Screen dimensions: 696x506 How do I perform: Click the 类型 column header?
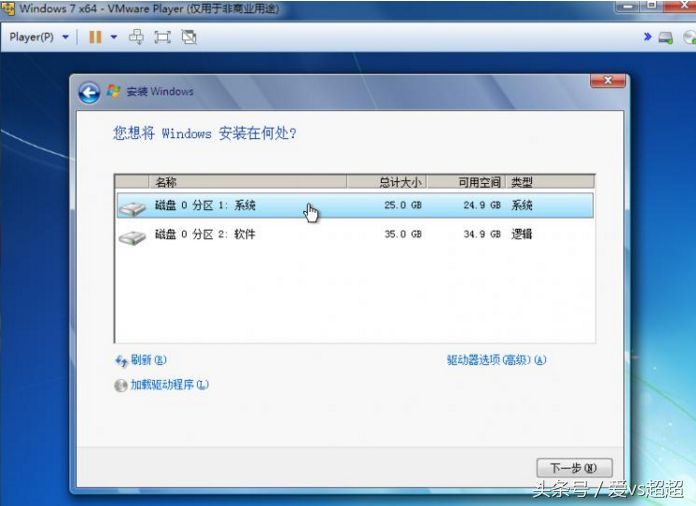coord(550,182)
